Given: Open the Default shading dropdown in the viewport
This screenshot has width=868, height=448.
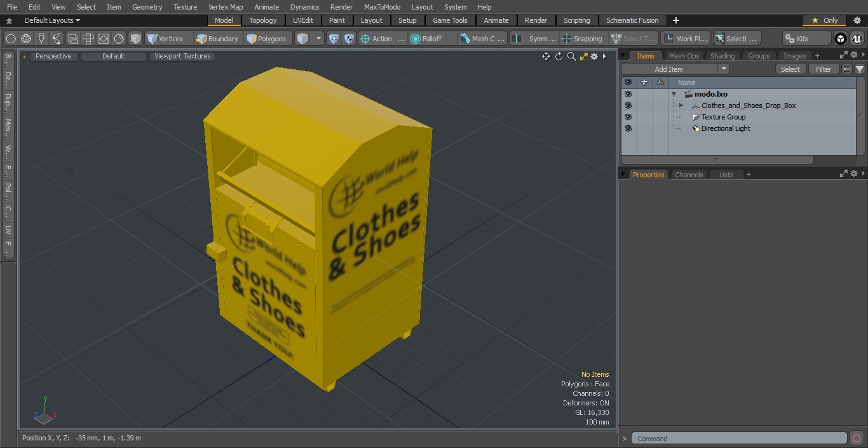Looking at the screenshot, I should 114,57.
